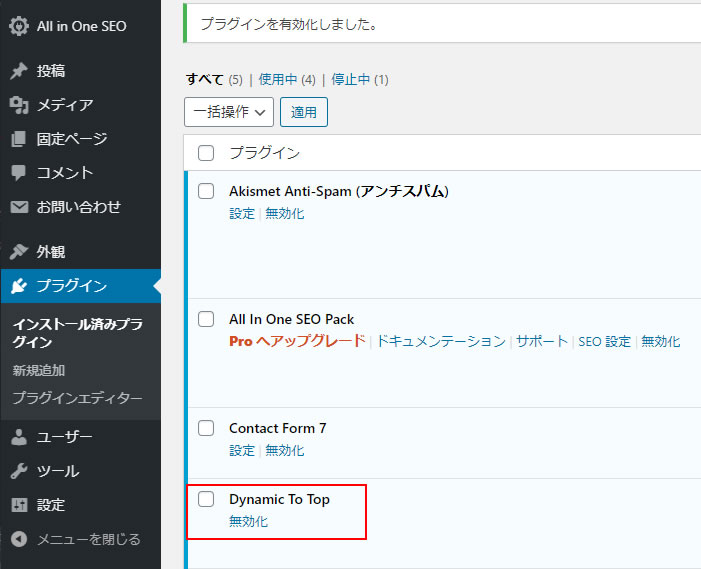Check Dynamic To Top checkbox
This screenshot has height=569, width=701.
pos(206,499)
